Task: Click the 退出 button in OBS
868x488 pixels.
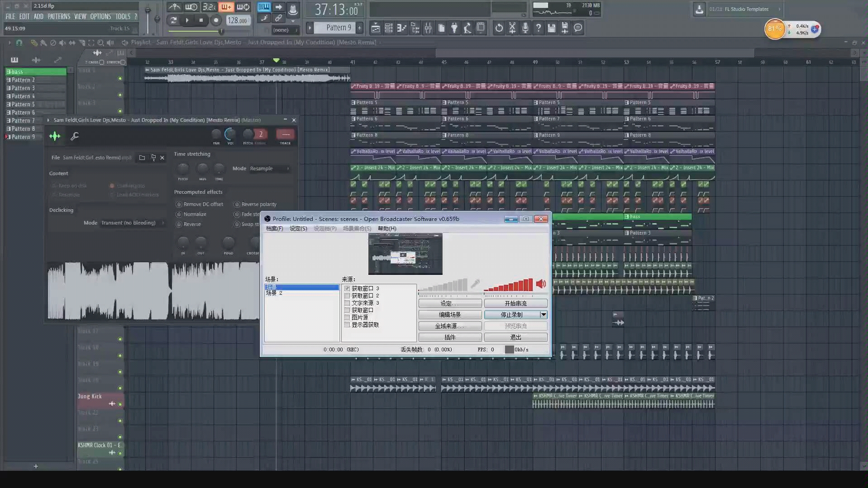Action: 515,337
